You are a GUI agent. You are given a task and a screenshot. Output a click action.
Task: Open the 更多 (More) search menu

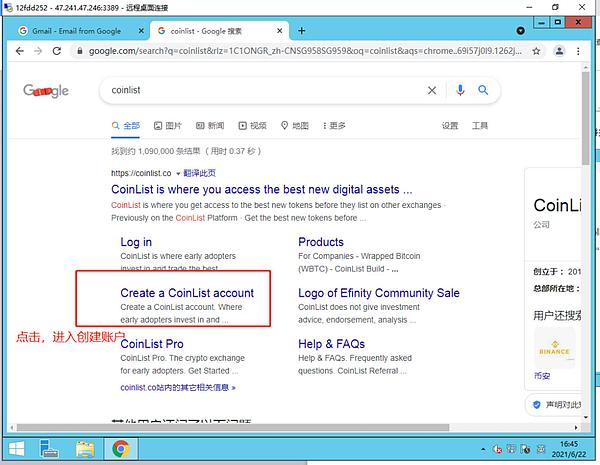click(331, 126)
